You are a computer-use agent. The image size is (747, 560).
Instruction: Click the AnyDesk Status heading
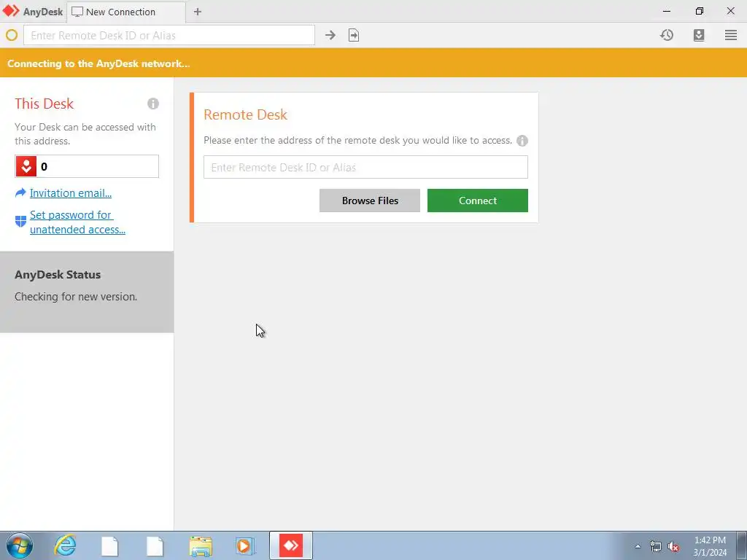click(58, 275)
